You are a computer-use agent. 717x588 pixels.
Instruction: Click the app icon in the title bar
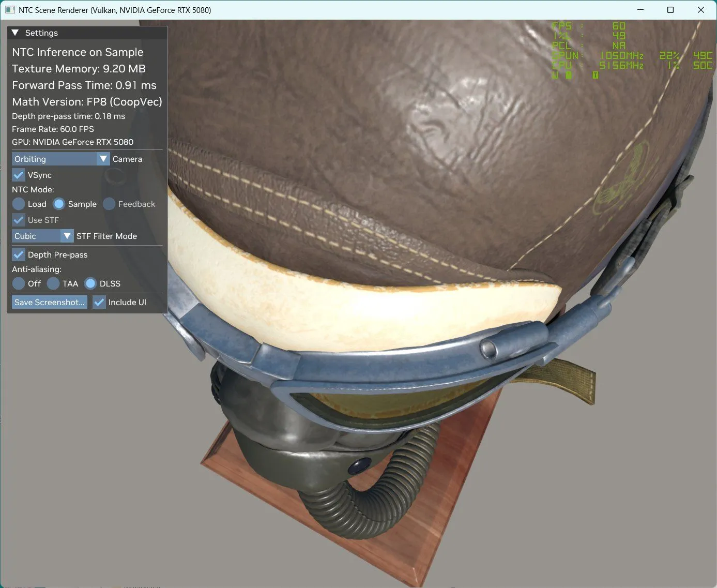pyautogui.click(x=10, y=10)
